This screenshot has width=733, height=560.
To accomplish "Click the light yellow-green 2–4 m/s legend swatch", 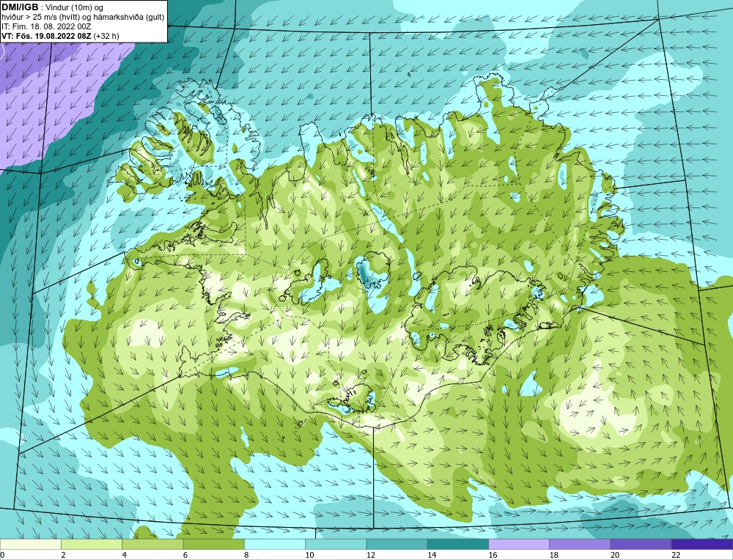I will (x=92, y=544).
